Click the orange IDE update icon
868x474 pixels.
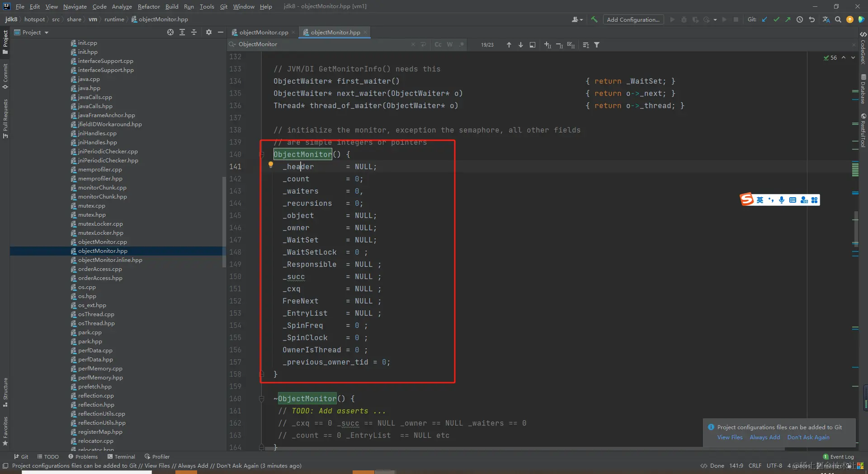[x=849, y=19]
